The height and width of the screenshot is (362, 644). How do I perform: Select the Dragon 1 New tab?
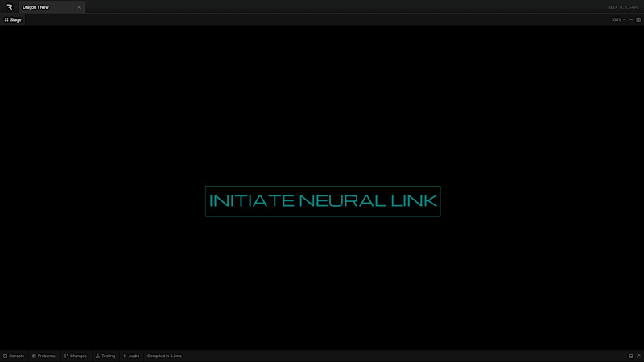point(52,7)
